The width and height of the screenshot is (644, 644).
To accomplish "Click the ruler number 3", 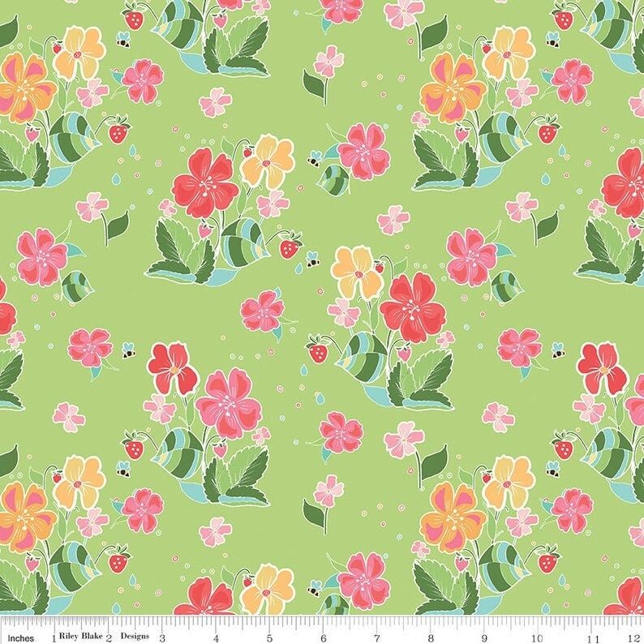I will [162, 638].
